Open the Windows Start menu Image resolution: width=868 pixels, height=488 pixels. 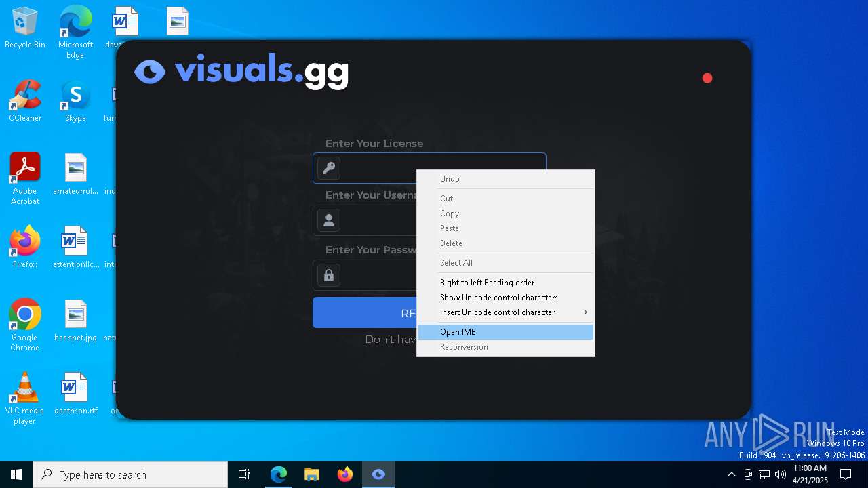pyautogui.click(x=16, y=474)
